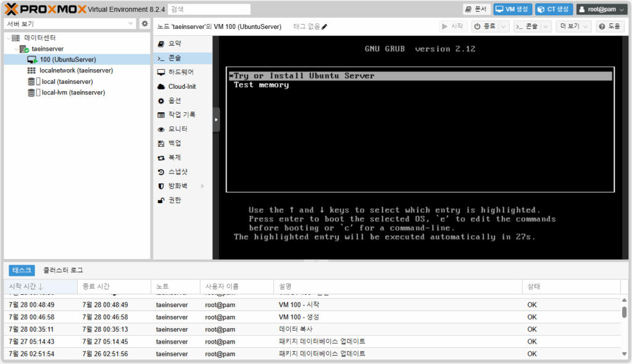Open the task history (작업 기록) menu
Screen dimensions: 632x364
[x=183, y=115]
